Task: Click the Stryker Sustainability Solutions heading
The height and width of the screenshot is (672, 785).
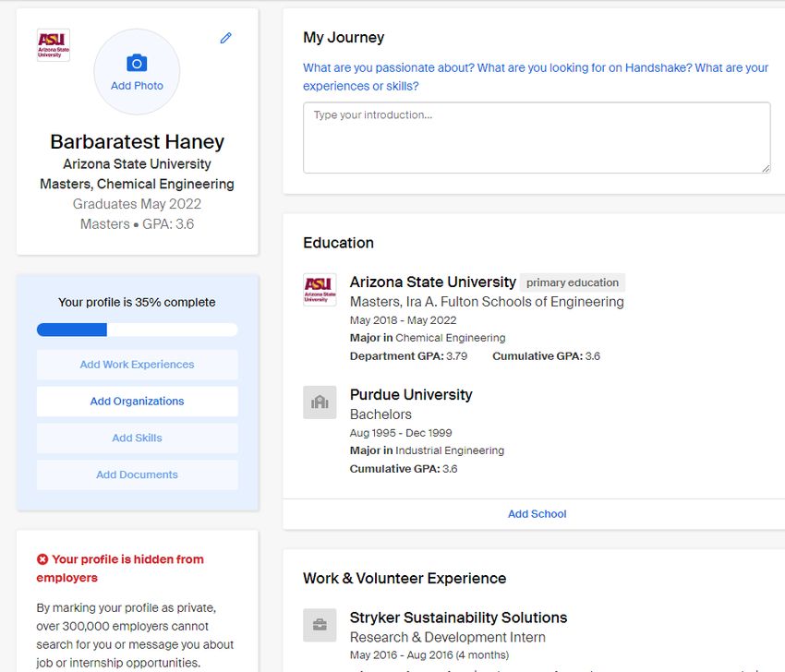Action: (458, 618)
